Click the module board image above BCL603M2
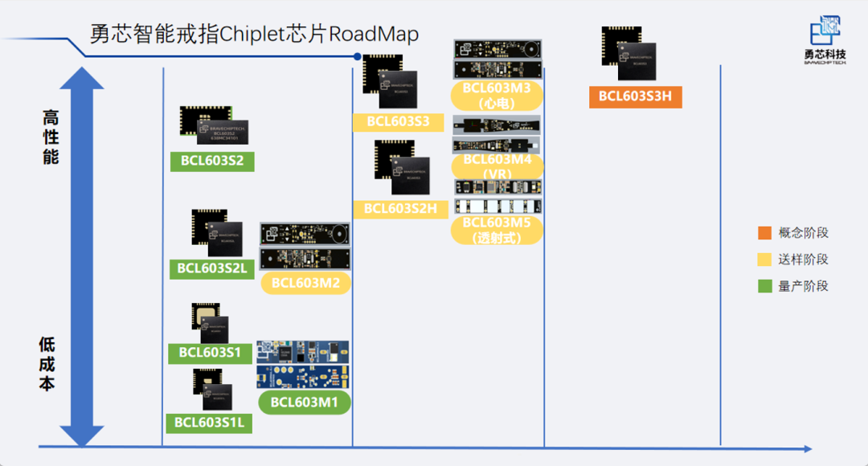 (305, 245)
